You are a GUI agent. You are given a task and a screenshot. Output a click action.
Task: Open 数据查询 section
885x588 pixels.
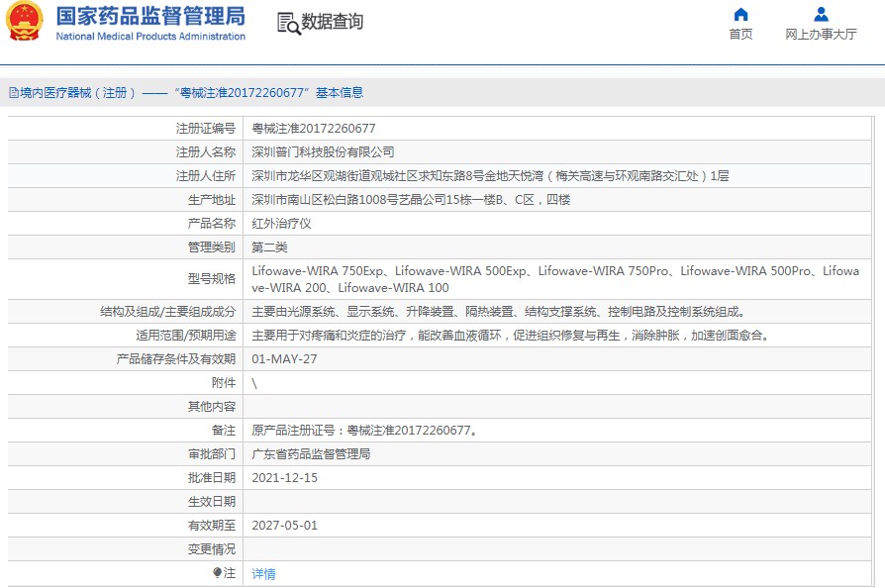332,22
